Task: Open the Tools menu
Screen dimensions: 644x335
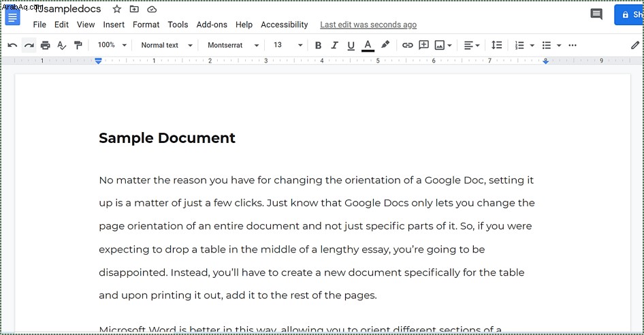Action: click(x=178, y=25)
